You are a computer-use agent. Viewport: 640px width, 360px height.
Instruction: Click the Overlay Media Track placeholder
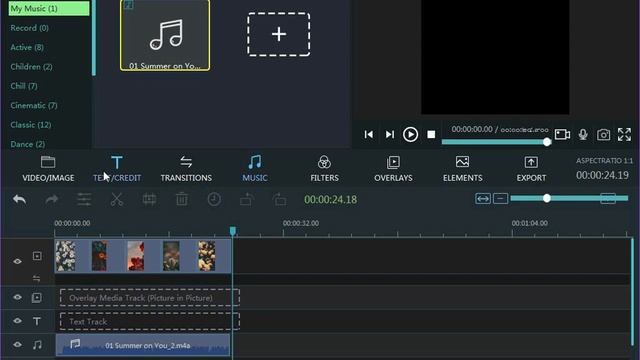pos(149,298)
